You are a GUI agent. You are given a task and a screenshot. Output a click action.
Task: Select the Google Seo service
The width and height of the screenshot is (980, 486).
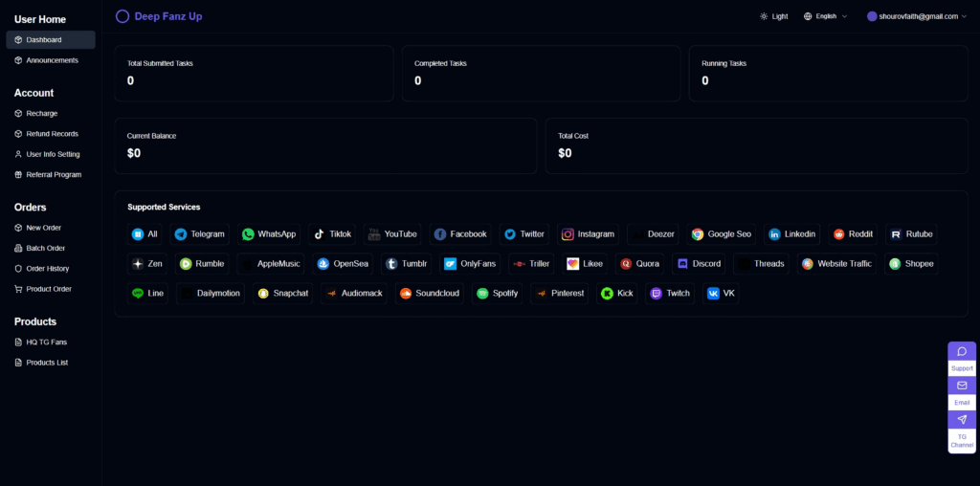pyautogui.click(x=722, y=234)
